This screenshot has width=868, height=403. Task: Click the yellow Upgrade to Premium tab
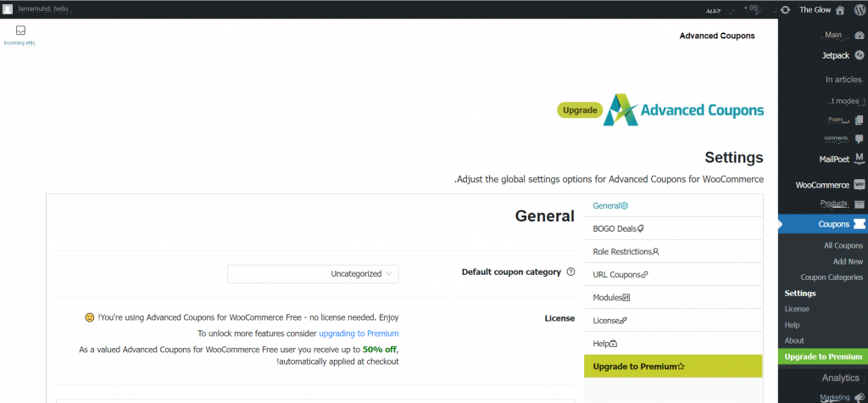point(673,367)
